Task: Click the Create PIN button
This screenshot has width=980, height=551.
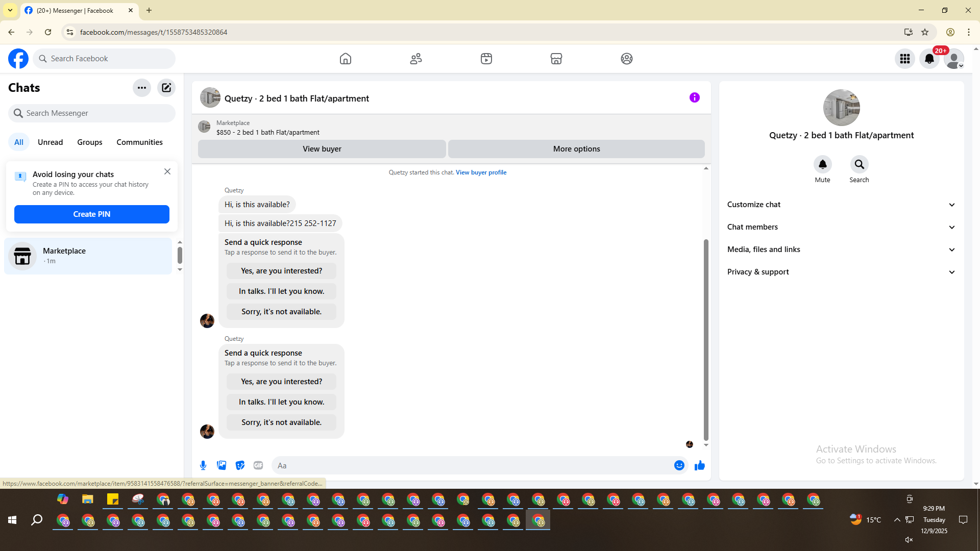Action: 92,214
